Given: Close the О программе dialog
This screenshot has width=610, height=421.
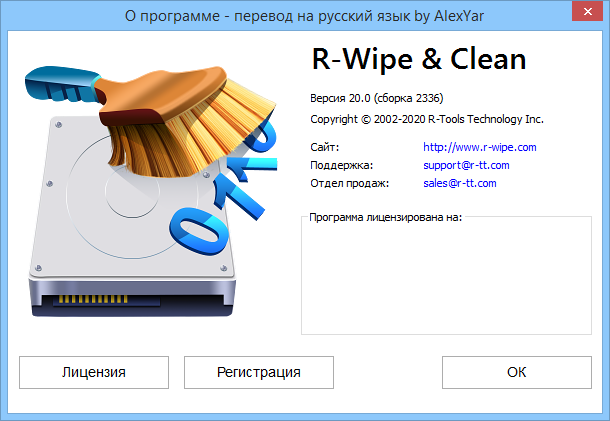Looking at the screenshot, I should tap(587, 12).
